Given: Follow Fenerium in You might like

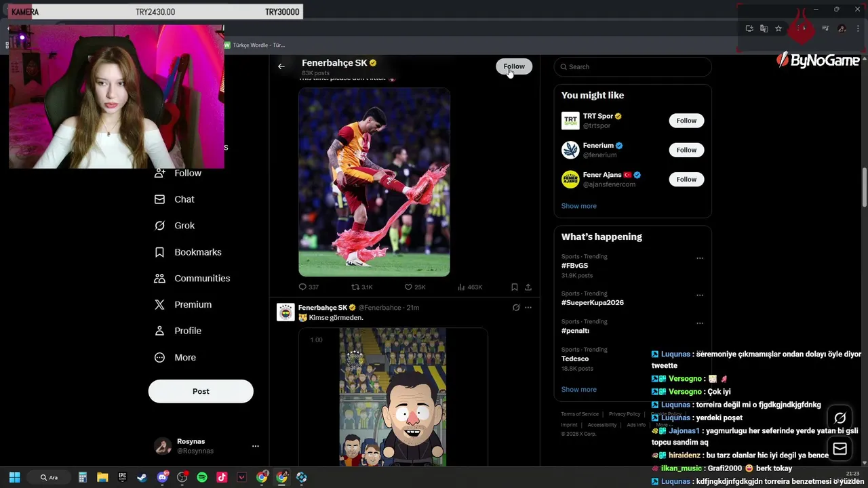Looking at the screenshot, I should pos(686,150).
